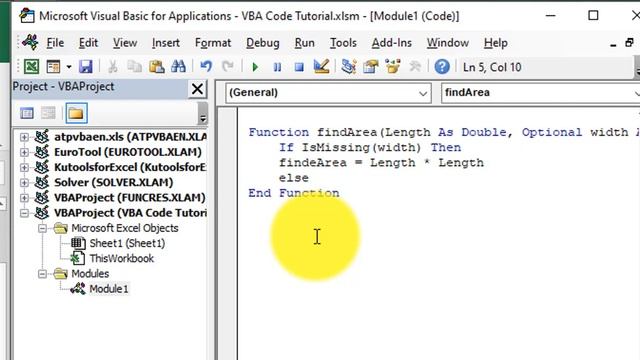The image size is (640, 360).
Task: Open the Add-Ins menu
Action: pos(391,43)
